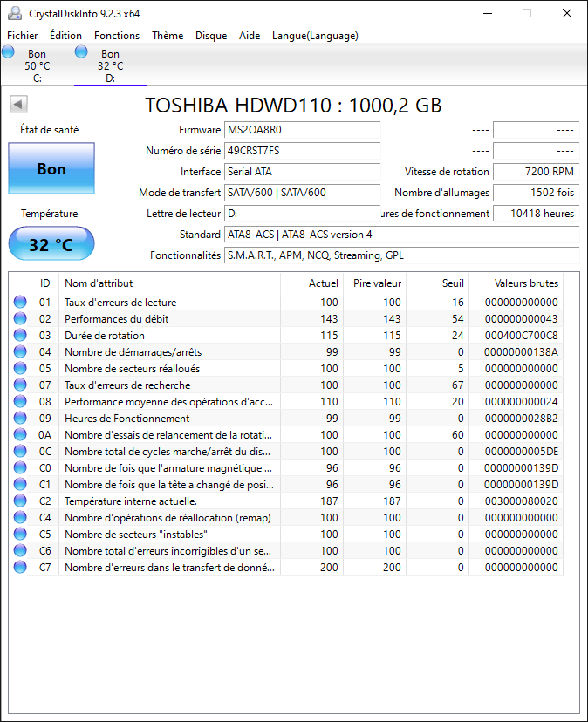Click the Interface field Serial ATA
This screenshot has width=588, height=722.
point(303,172)
